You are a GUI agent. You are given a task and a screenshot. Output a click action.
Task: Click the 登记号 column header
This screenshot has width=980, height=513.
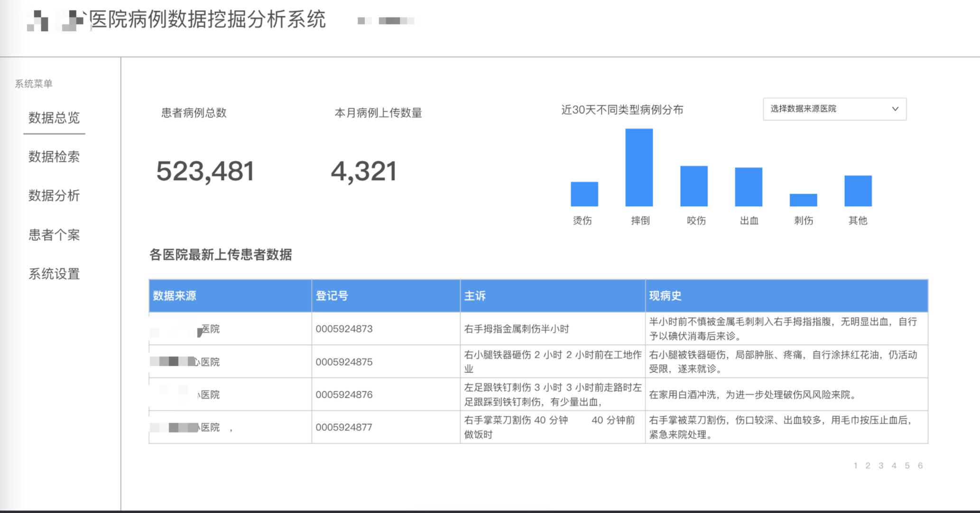332,296
